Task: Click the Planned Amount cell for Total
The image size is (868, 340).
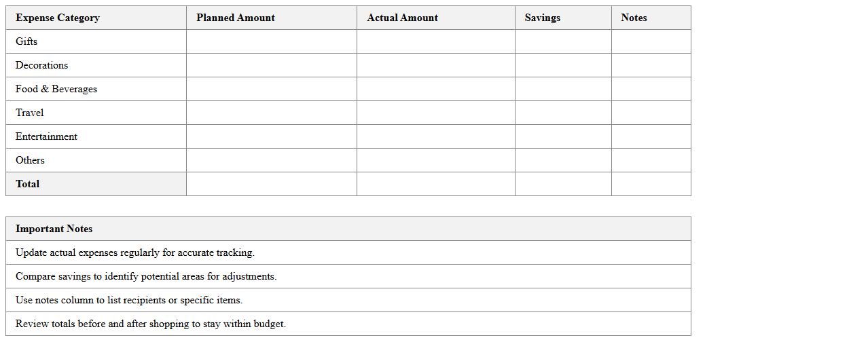Action: click(271, 184)
